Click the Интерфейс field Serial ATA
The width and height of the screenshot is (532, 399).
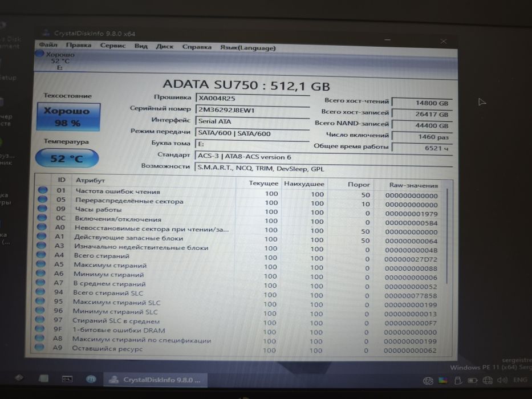253,121
